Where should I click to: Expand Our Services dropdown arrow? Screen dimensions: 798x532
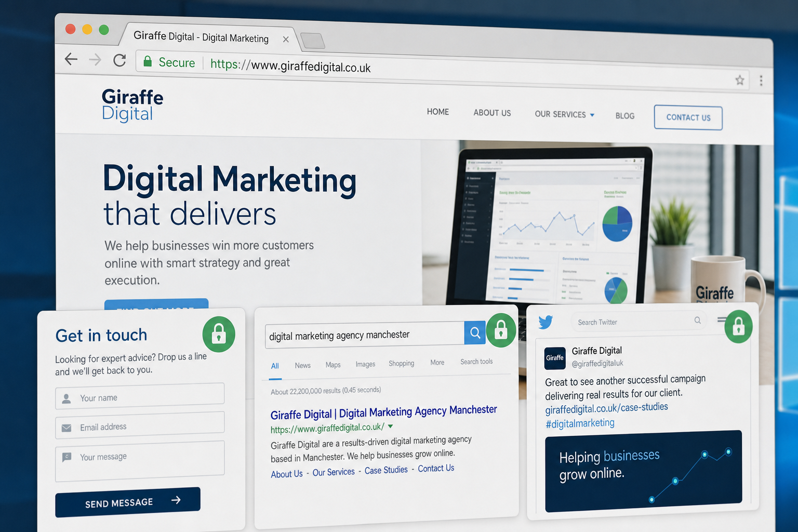click(592, 115)
